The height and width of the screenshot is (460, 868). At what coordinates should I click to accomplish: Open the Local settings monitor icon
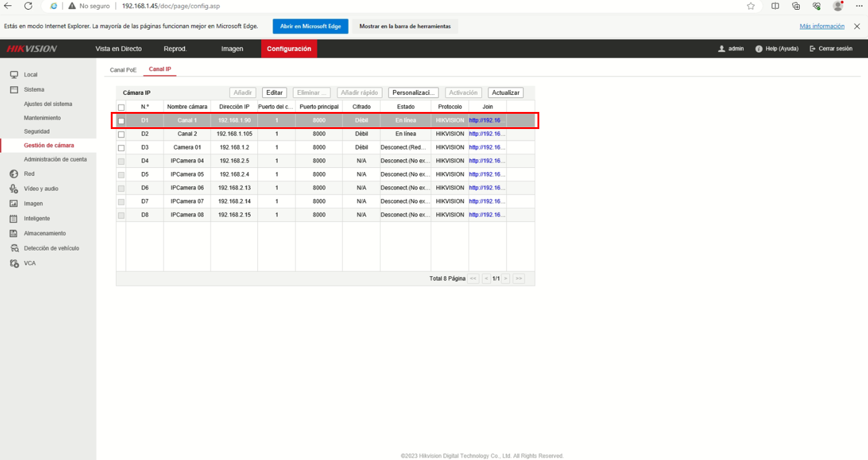click(x=13, y=75)
